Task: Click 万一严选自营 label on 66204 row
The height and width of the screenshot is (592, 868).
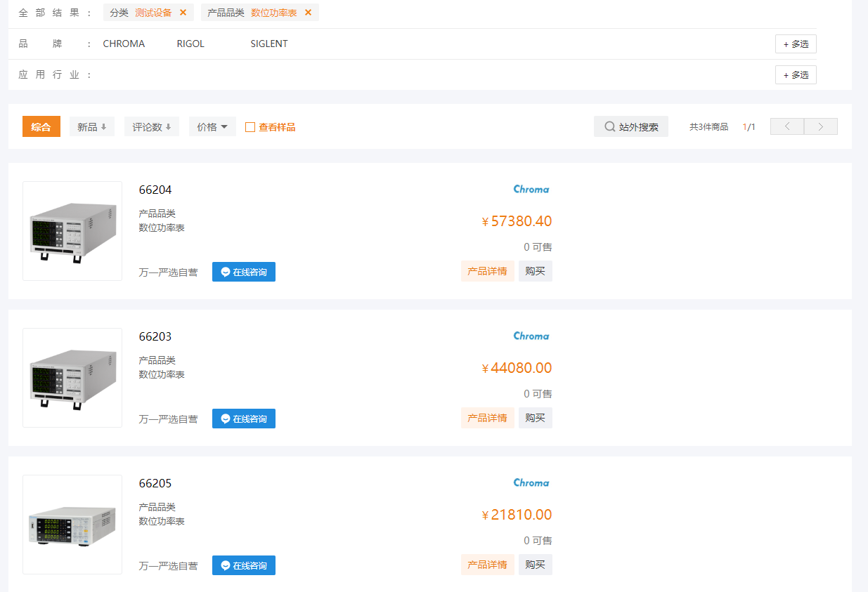Action: [x=169, y=272]
